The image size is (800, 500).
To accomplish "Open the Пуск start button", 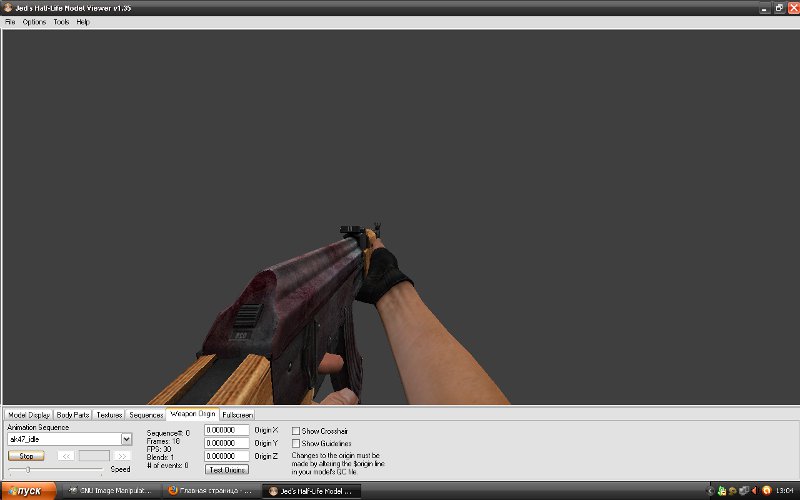I will tap(29, 491).
